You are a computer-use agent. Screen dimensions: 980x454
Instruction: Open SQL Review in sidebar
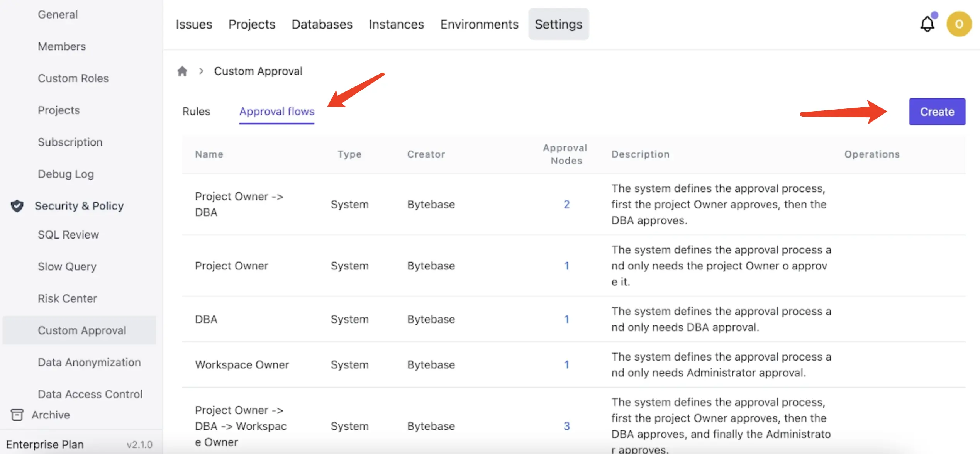point(68,235)
